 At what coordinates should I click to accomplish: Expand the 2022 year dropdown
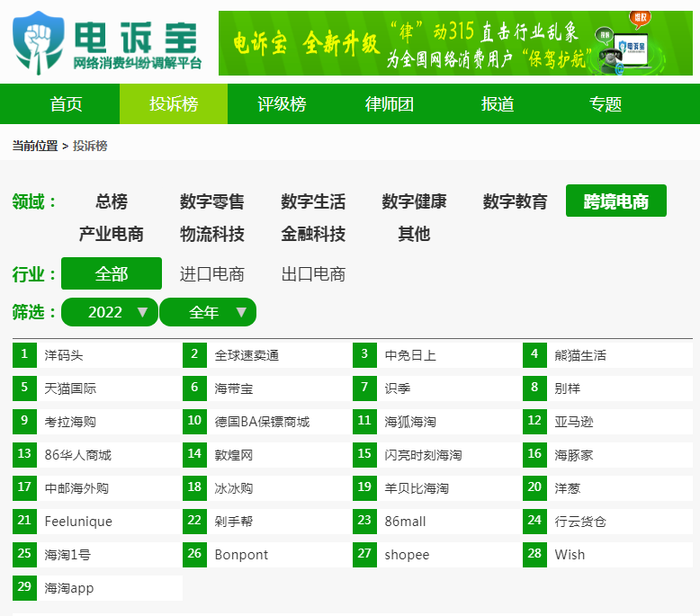[x=110, y=312]
